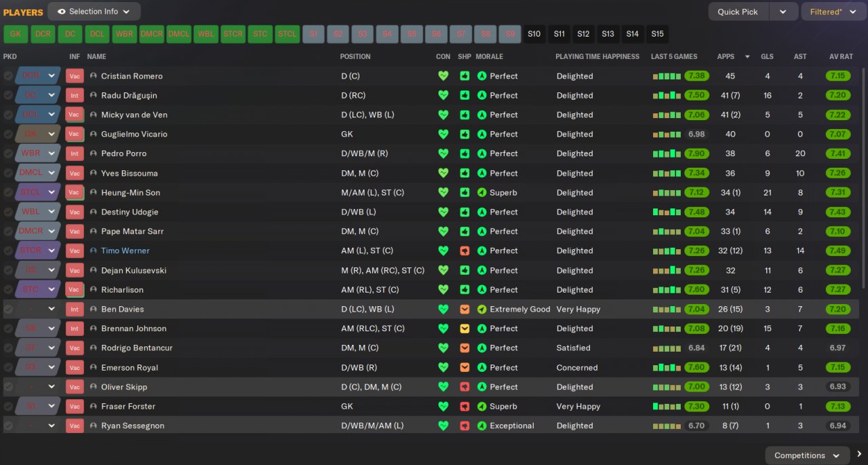Expand the Quick Pick arrow menu

tap(783, 12)
